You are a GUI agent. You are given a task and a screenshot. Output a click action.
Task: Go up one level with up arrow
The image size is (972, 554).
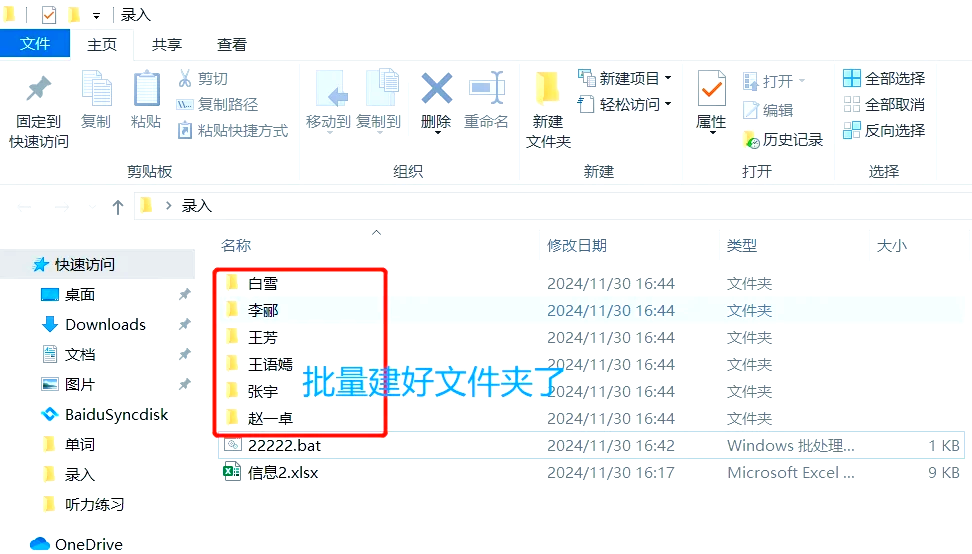coord(118,206)
